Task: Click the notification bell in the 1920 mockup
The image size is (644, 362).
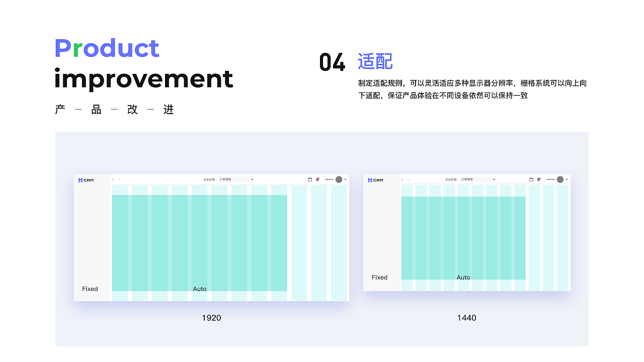Action: 318,179
